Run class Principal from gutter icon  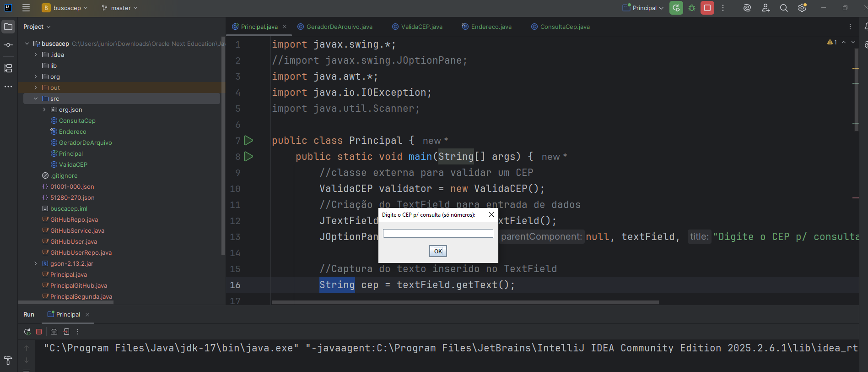coord(248,140)
